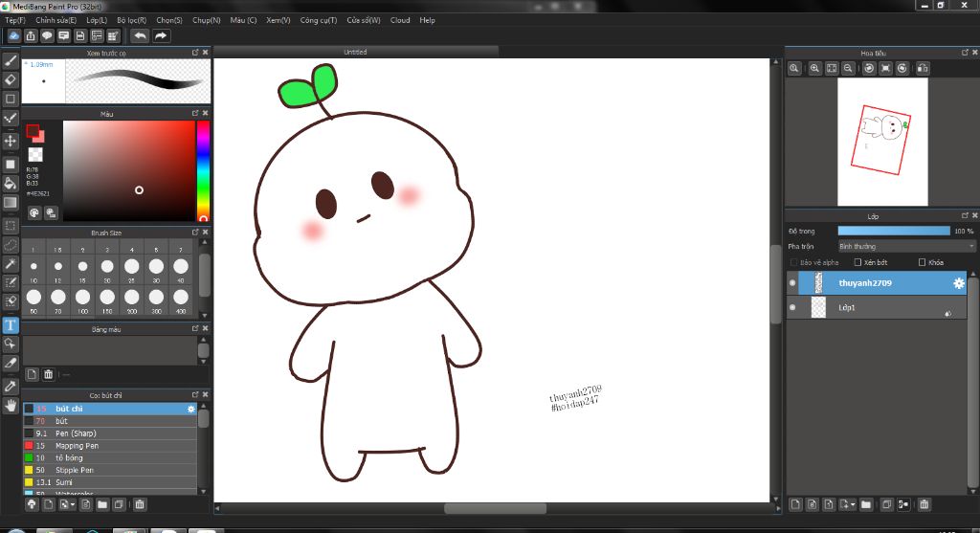Open add-layer dropdown arrow in layer panel
Image resolution: width=980 pixels, height=533 pixels.
coord(853,505)
